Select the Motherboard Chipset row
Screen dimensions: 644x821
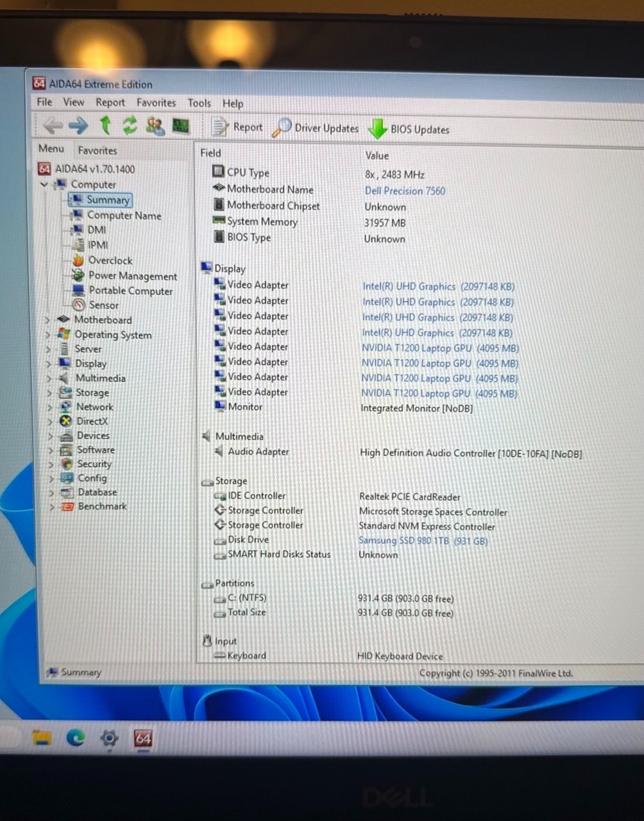click(309, 206)
